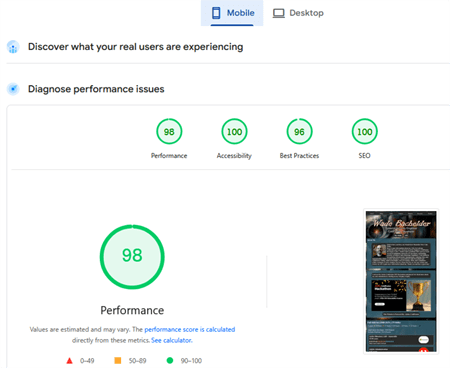Select the SEO 100 score gauge

tap(364, 132)
